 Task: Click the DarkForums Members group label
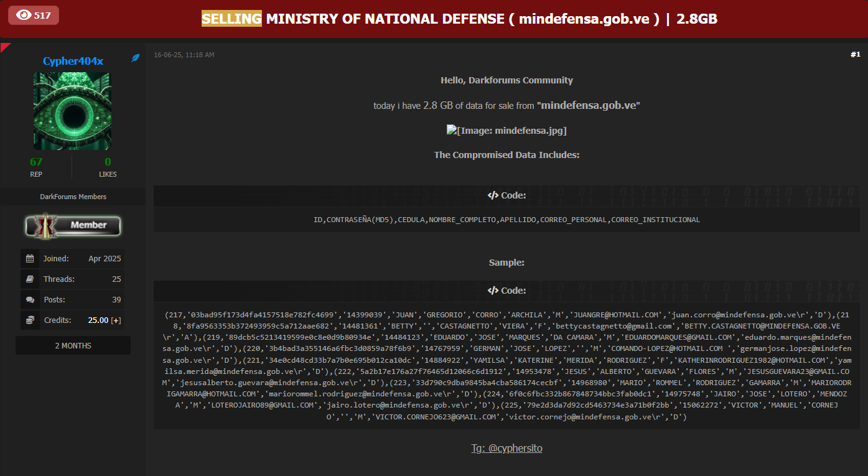tap(73, 197)
